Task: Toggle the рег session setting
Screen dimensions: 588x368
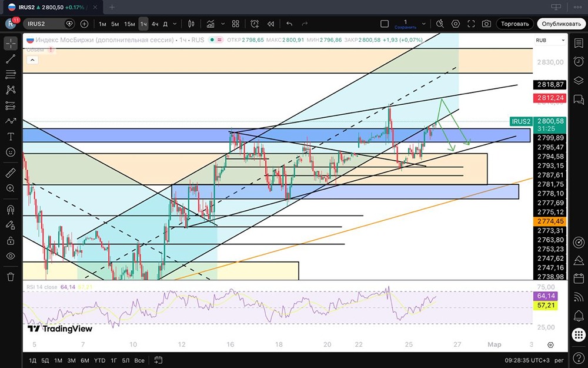Action: (x=559, y=360)
